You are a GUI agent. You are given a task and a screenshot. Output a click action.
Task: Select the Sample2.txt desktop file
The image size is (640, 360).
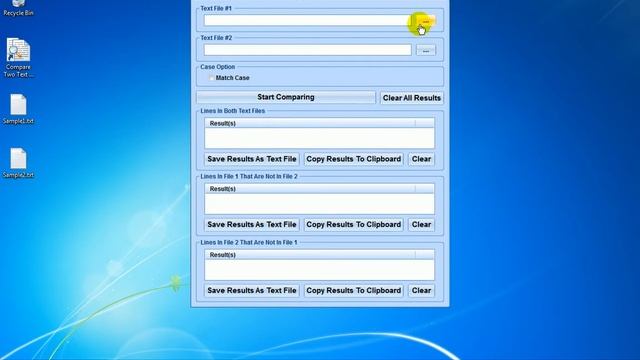click(18, 163)
